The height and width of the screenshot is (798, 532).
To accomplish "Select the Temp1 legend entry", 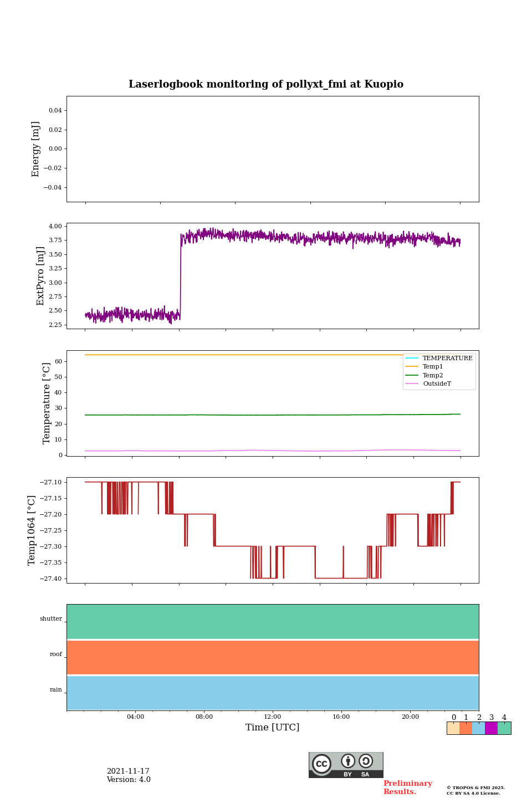I will (433, 367).
